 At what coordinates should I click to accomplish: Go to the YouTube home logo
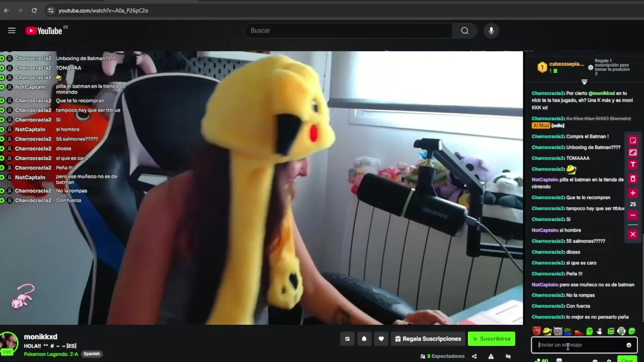coord(44,31)
